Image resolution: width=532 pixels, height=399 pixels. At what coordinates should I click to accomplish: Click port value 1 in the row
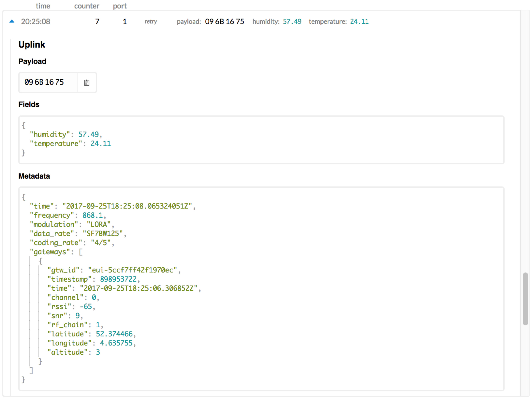coord(125,21)
